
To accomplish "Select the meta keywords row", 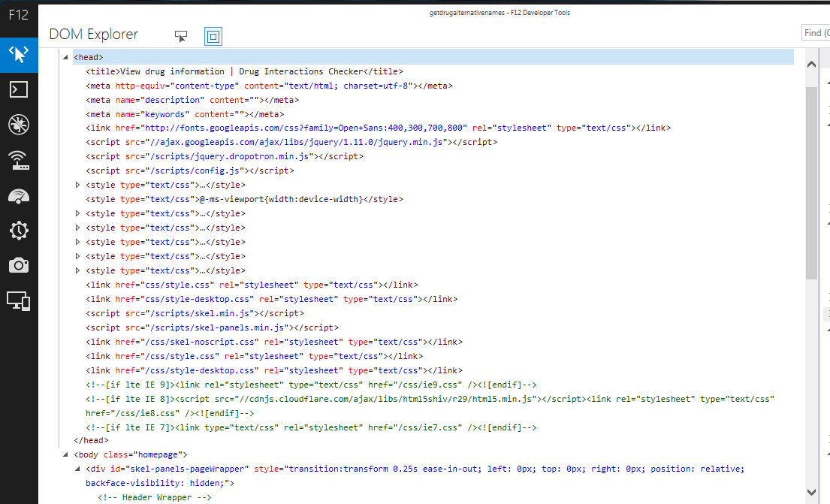I will (x=185, y=114).
